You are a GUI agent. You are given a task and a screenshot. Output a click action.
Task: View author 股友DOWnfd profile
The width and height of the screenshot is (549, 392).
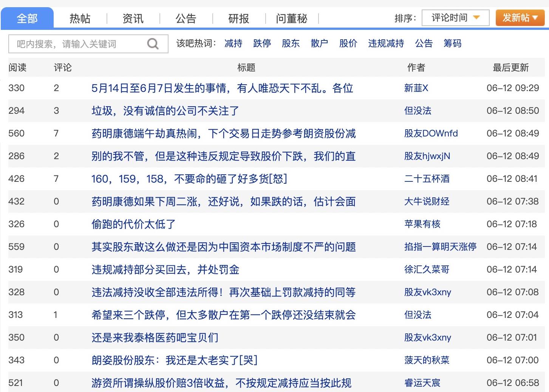click(x=431, y=133)
